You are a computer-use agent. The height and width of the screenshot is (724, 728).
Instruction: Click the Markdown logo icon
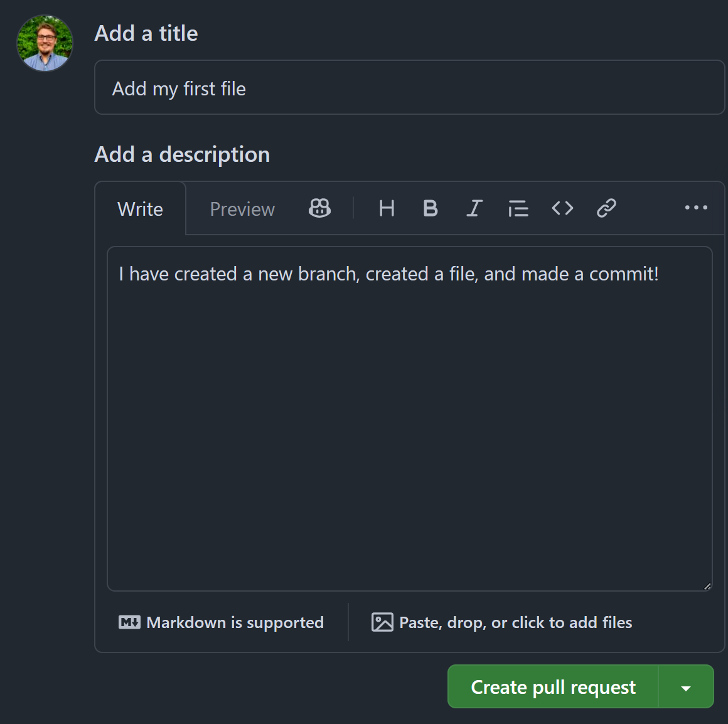click(x=129, y=622)
